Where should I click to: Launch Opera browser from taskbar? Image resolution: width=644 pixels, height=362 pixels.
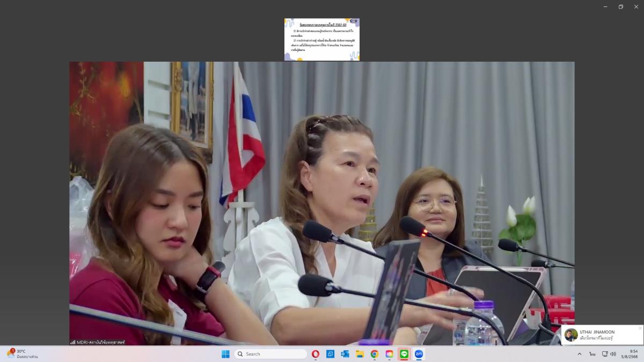pyautogui.click(x=316, y=354)
